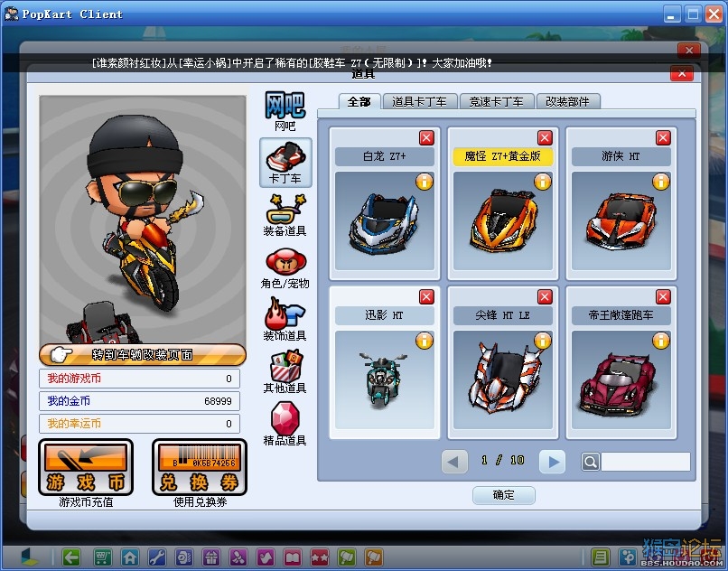Select the 卡丁车 kart category icon

[x=285, y=163]
